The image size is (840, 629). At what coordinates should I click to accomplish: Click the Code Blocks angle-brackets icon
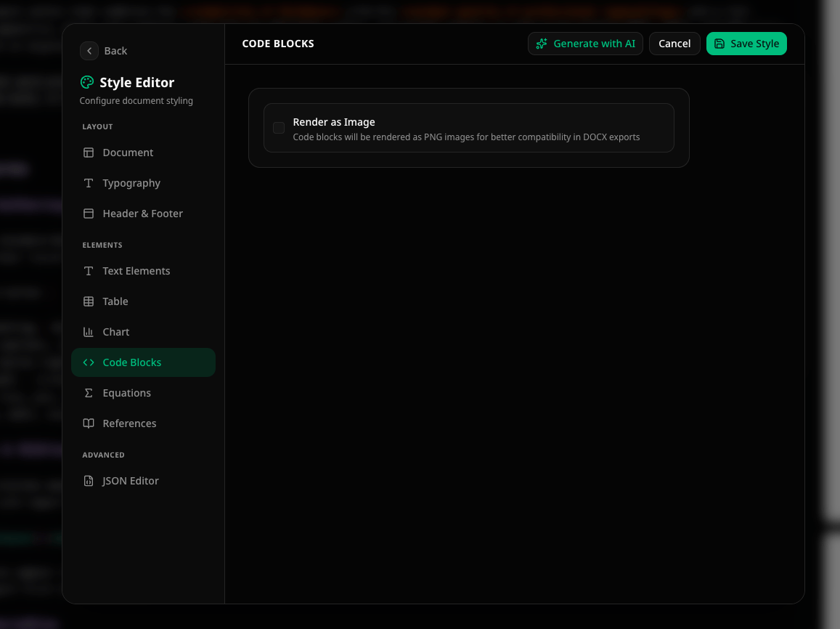(x=89, y=362)
